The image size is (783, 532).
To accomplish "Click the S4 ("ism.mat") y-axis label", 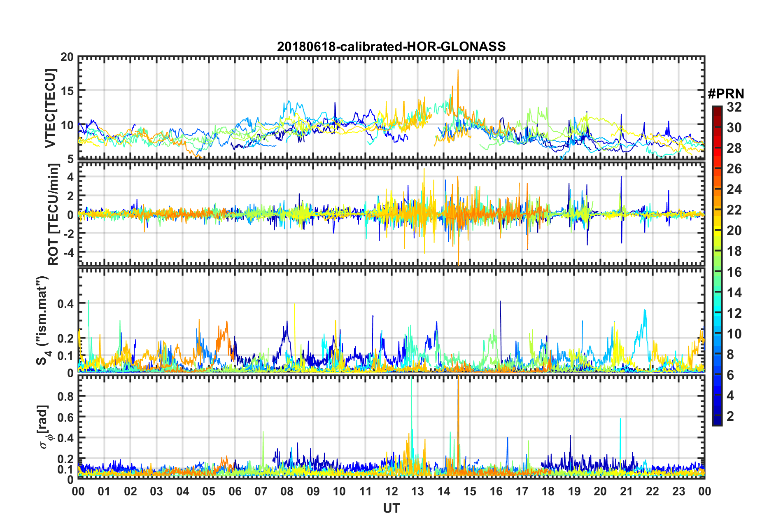I will tap(43, 320).
